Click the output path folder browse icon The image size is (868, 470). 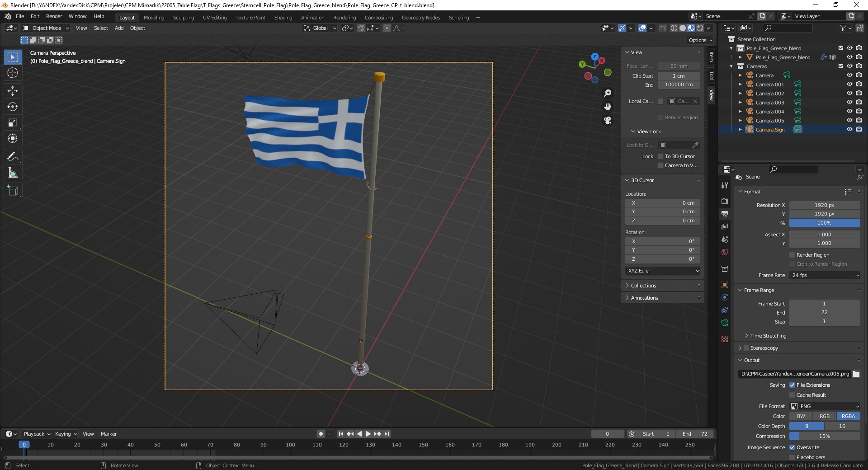[x=856, y=374]
